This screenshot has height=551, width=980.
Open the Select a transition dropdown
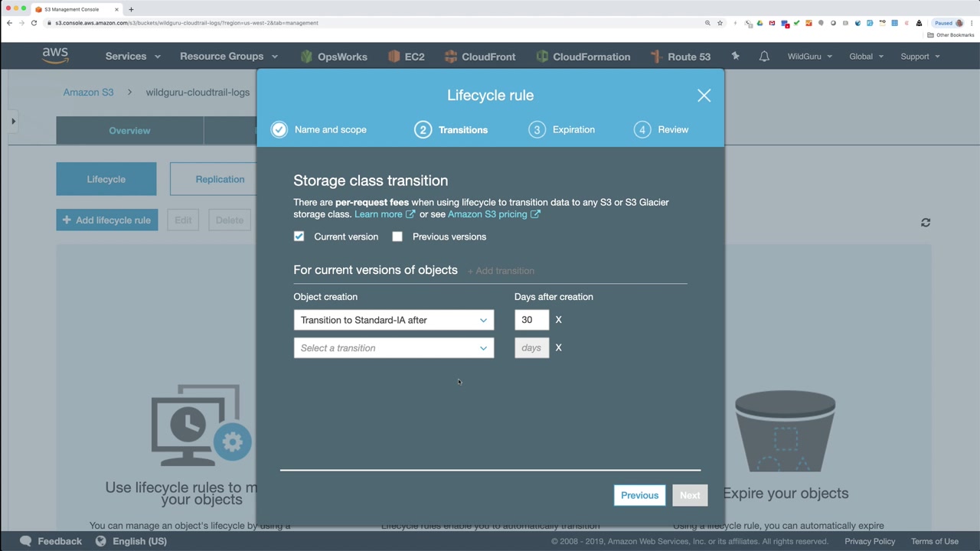(x=394, y=348)
